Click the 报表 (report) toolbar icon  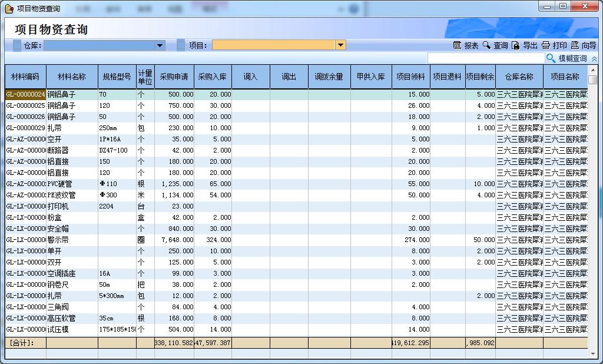457,45
